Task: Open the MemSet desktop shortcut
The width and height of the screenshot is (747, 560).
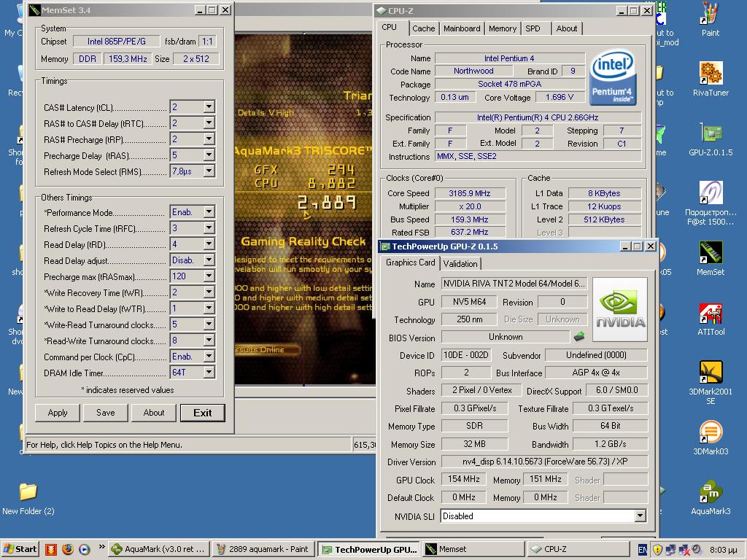Action: [x=711, y=258]
